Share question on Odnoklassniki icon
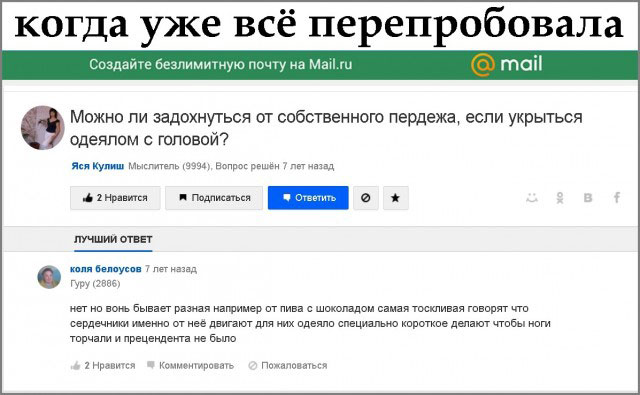This screenshot has height=395, width=640. [560, 198]
